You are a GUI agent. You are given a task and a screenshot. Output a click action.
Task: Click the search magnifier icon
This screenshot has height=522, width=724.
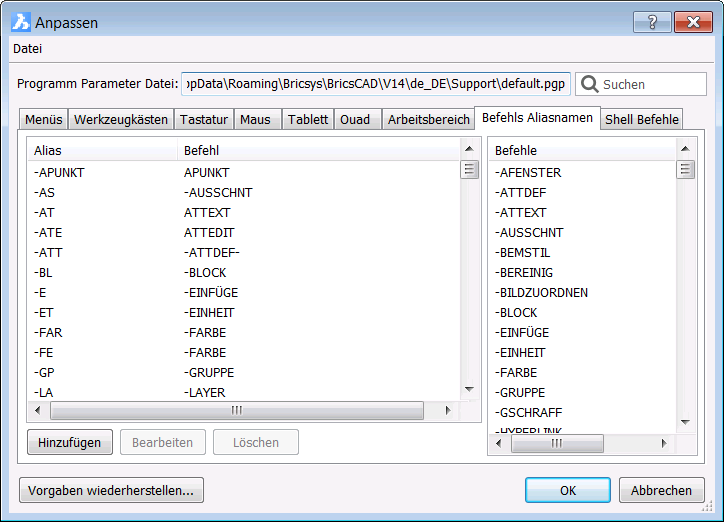tap(589, 84)
